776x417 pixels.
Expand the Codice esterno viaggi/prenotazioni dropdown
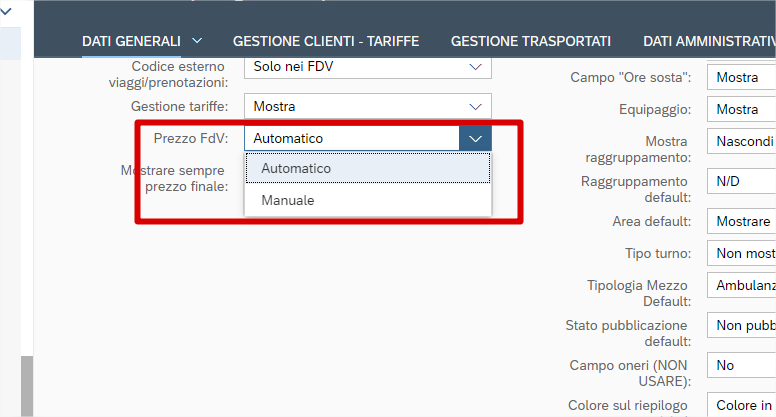[475, 67]
